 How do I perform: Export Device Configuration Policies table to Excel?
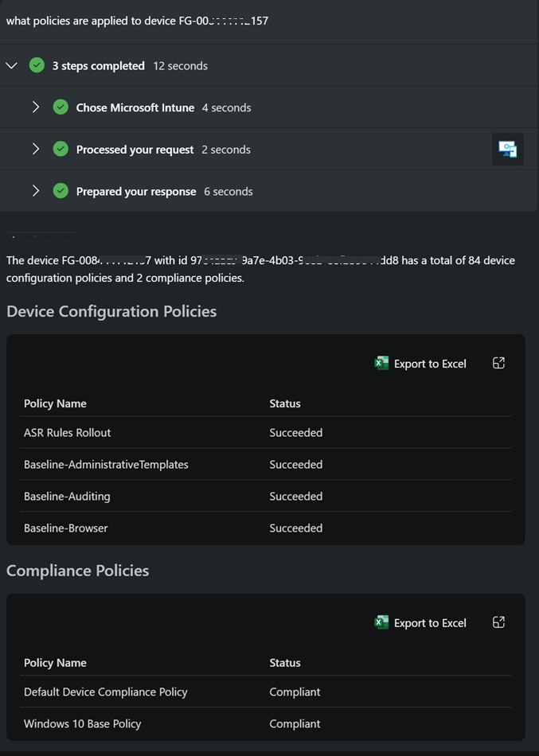[x=420, y=364]
